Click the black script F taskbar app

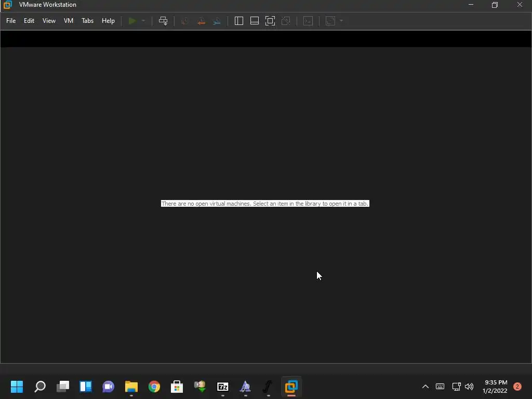(x=268, y=387)
